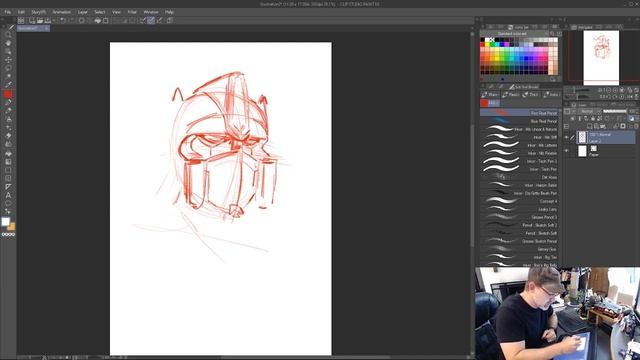The image size is (640, 360).
Task: Select transparent color checker below color swatches
Action: (8, 235)
